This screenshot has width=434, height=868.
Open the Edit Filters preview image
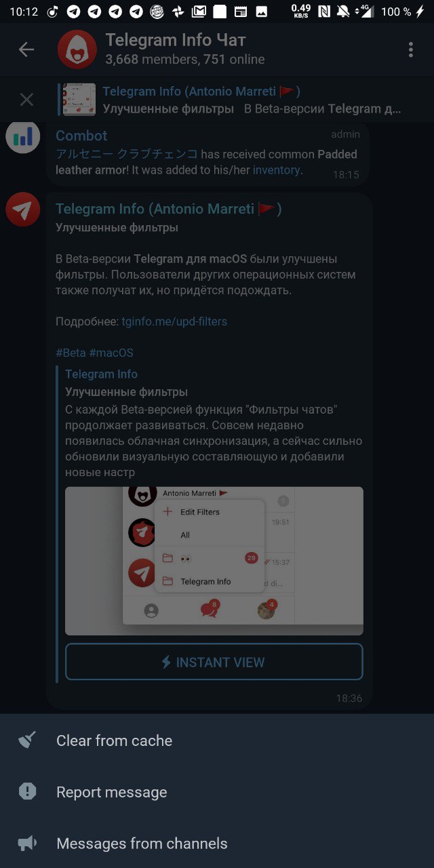point(214,561)
